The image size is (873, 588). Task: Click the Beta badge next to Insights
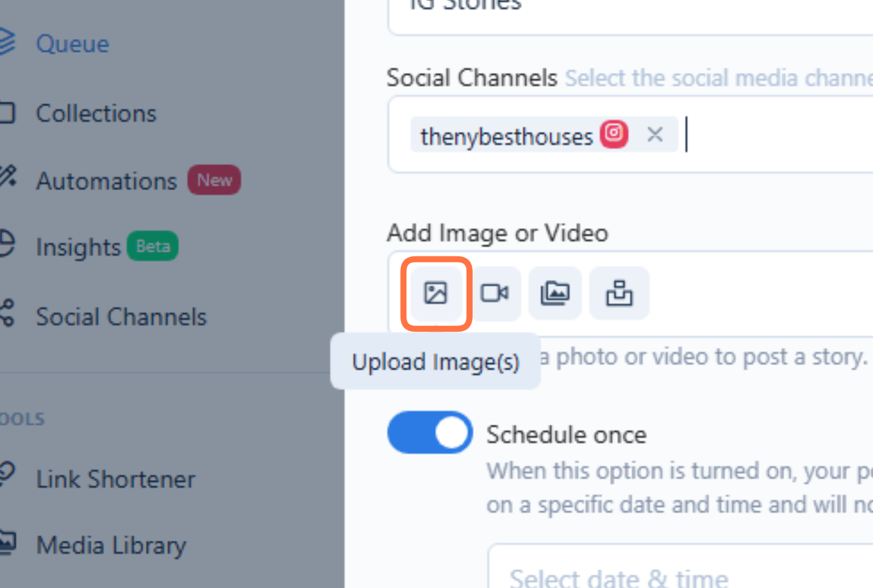coord(152,246)
